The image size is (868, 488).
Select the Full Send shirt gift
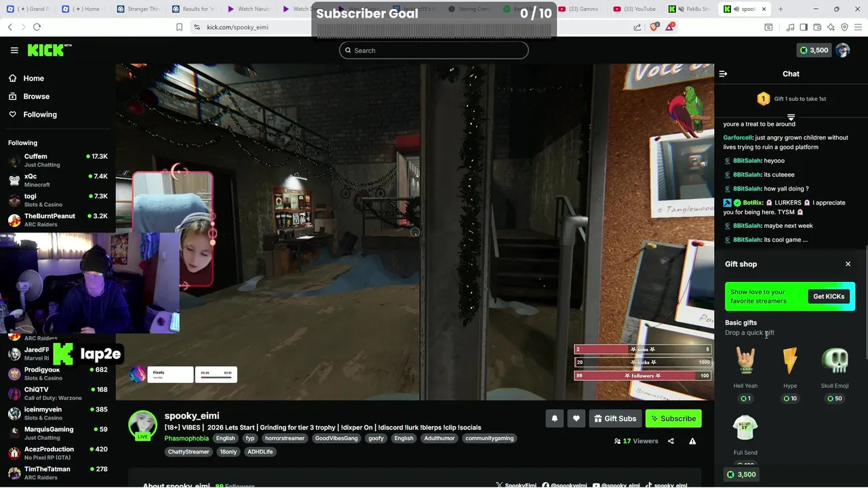745,437
